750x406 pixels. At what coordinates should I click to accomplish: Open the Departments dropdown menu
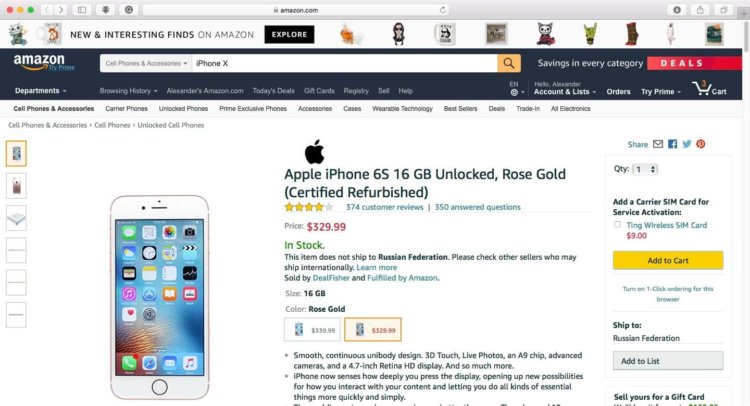[x=40, y=91]
